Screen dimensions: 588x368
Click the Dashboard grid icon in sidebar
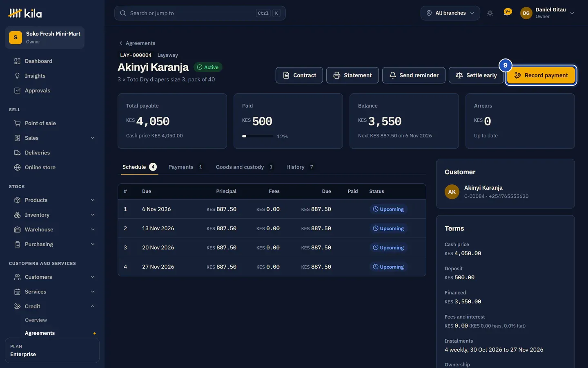tap(17, 61)
